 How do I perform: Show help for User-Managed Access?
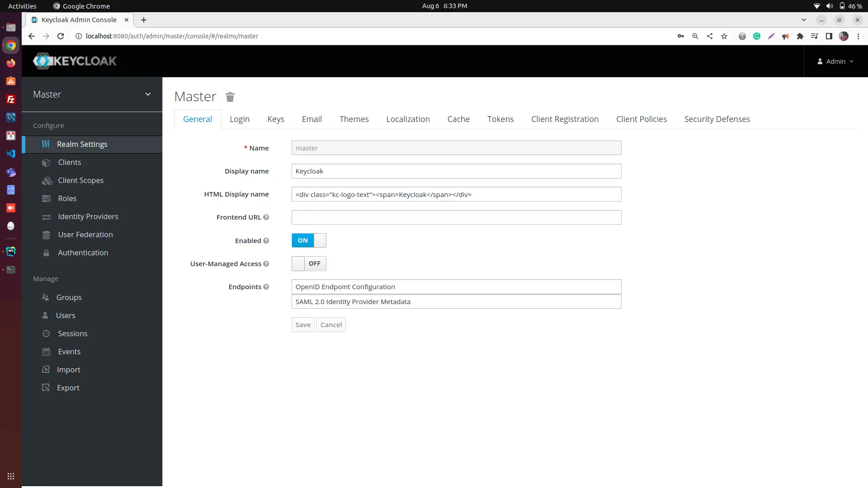tap(266, 264)
